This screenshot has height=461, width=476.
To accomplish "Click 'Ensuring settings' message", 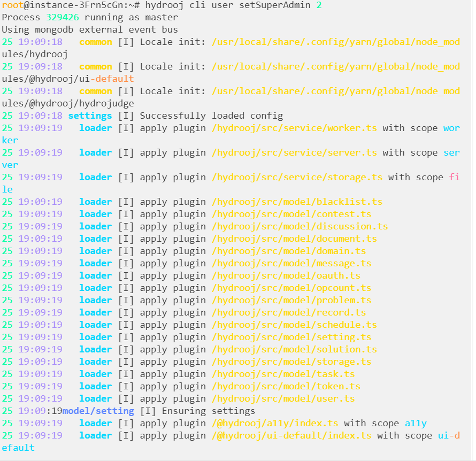I will pyautogui.click(x=208, y=411).
